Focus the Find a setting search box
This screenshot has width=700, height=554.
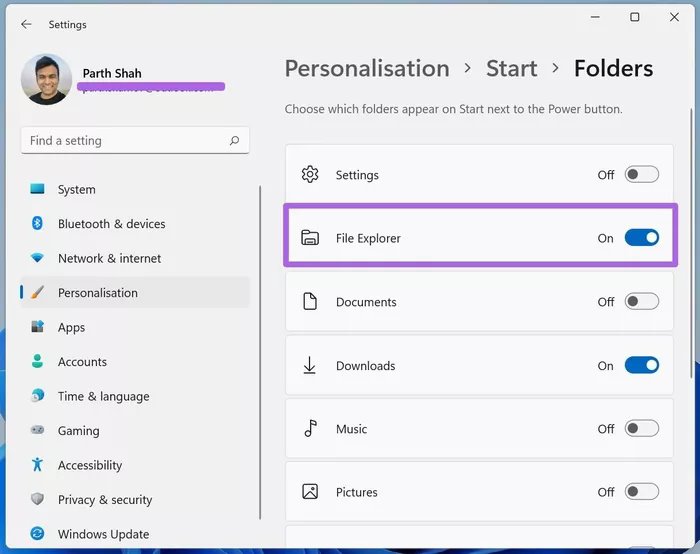click(135, 141)
